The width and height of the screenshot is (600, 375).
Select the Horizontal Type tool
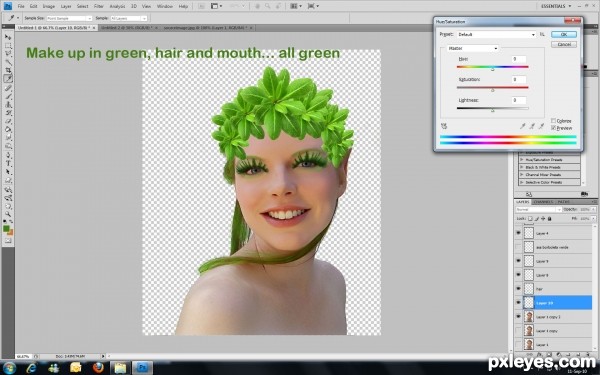coord(8,163)
